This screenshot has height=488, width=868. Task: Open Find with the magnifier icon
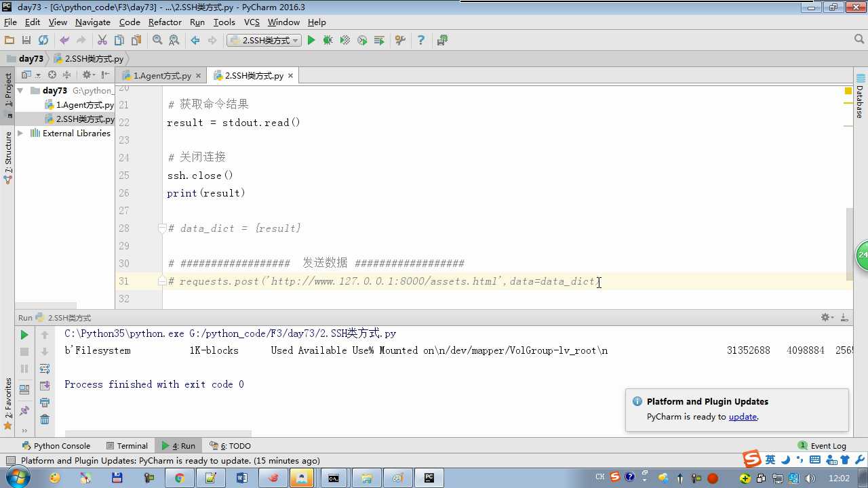point(157,41)
